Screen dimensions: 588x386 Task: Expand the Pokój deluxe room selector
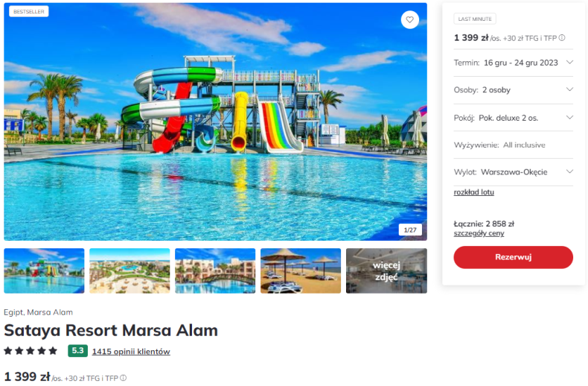pyautogui.click(x=514, y=118)
